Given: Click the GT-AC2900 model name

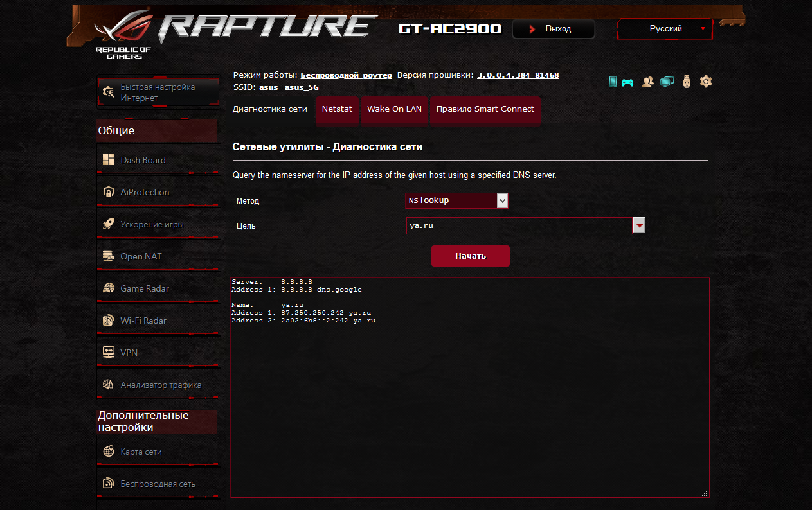Looking at the screenshot, I should pyautogui.click(x=450, y=29).
